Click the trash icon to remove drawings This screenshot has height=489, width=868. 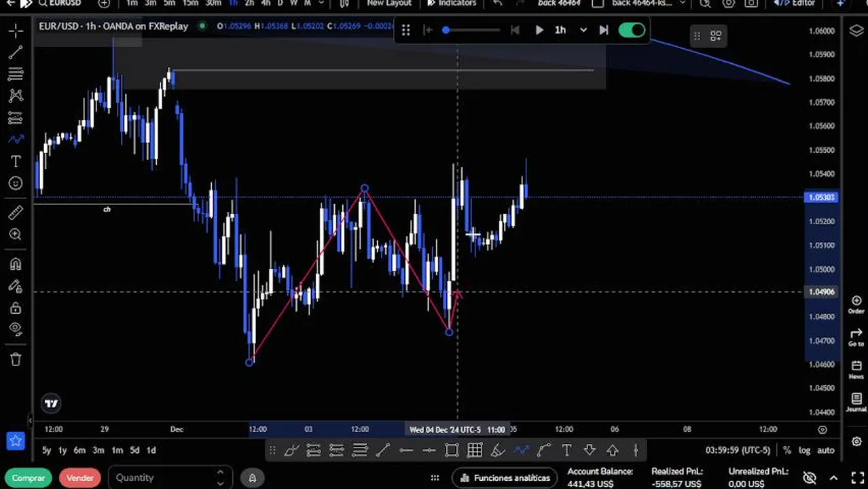16,359
